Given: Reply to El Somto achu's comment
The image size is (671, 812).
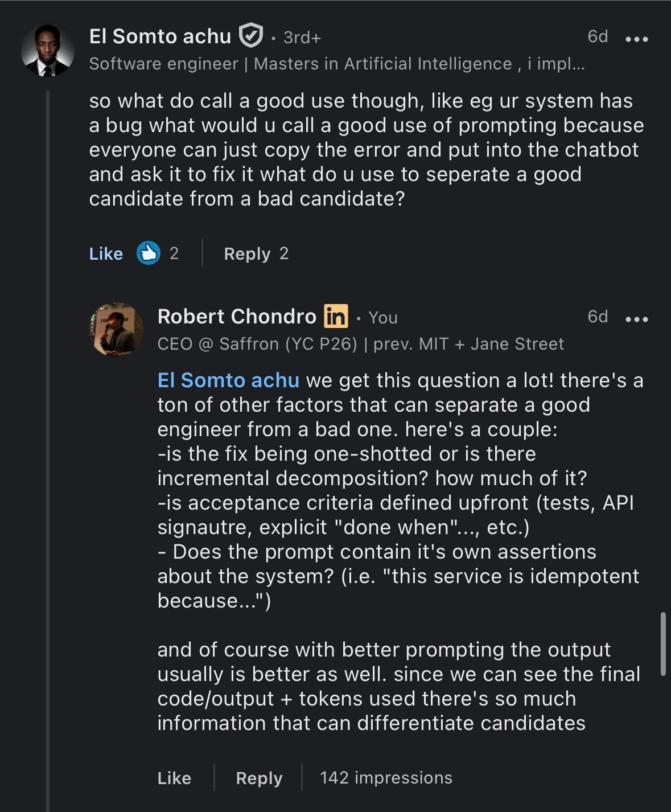Looking at the screenshot, I should tap(247, 253).
